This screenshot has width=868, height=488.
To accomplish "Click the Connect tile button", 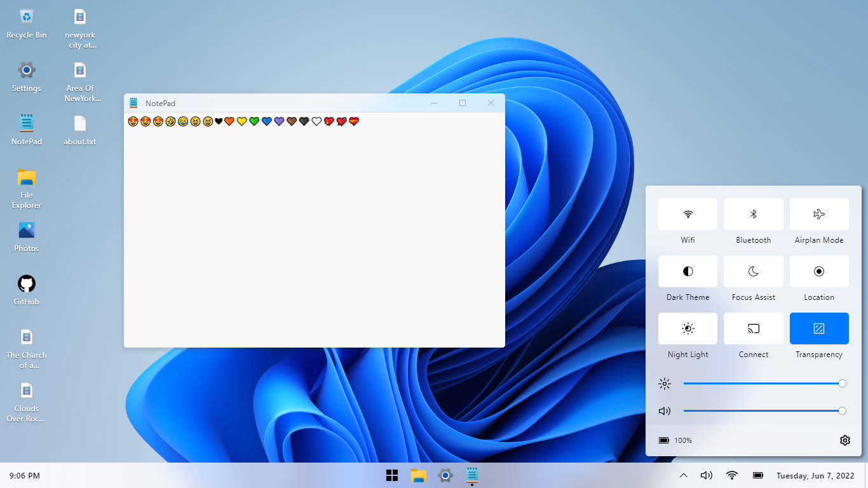I will coord(753,329).
